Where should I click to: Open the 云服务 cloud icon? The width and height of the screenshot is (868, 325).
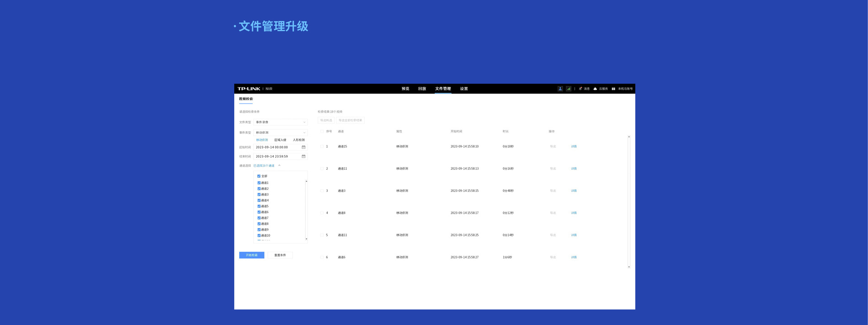coord(595,89)
